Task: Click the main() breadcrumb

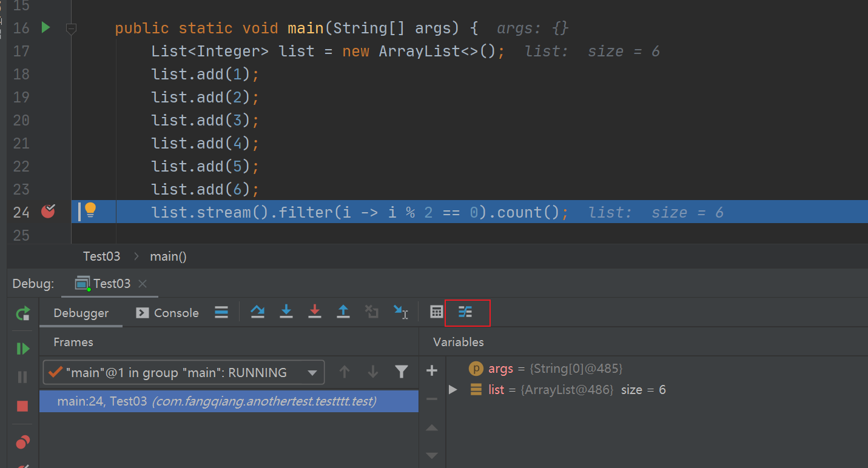Action: (169, 256)
